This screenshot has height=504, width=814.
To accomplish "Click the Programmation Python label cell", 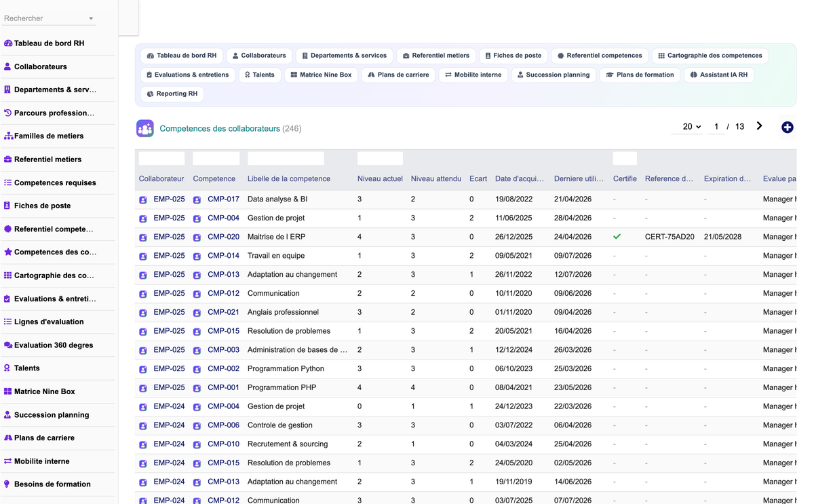I will coord(286,369).
